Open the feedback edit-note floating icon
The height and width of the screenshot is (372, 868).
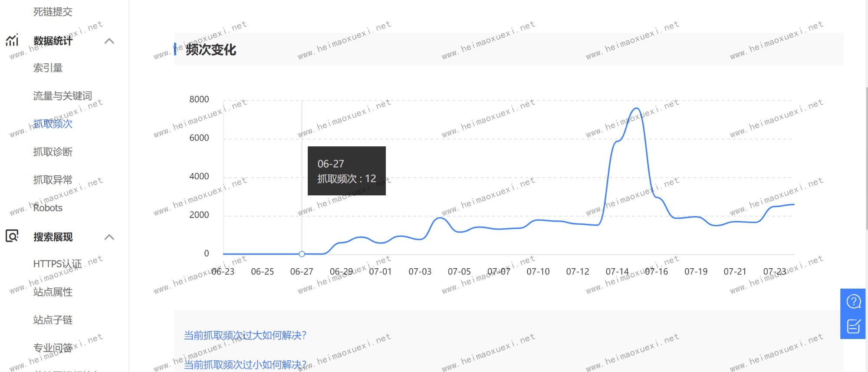(x=853, y=326)
